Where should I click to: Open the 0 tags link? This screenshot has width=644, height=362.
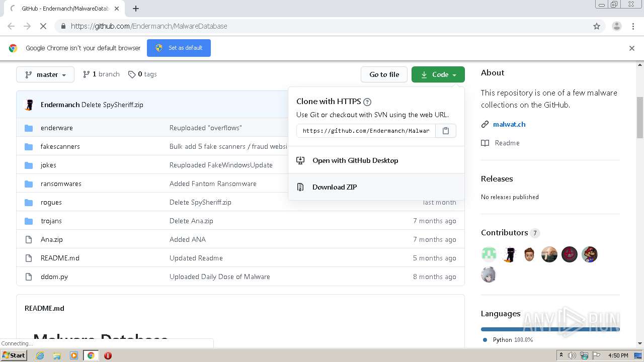point(142,74)
